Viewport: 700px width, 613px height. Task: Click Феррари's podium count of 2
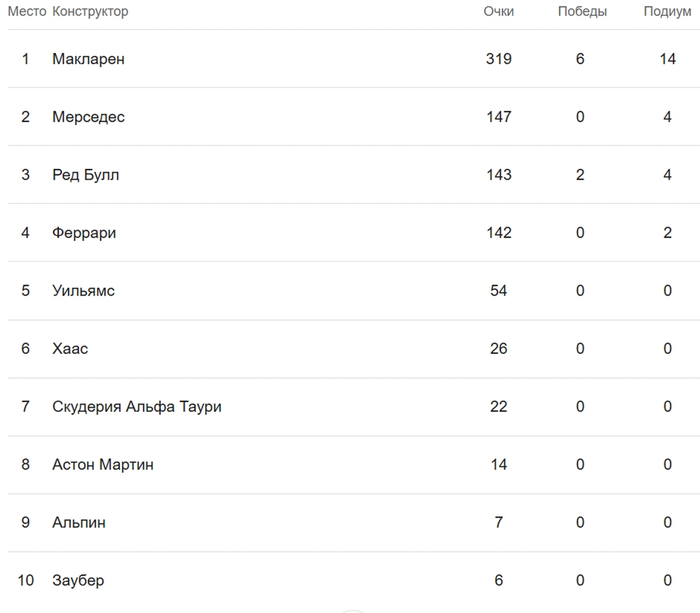pyautogui.click(x=668, y=233)
